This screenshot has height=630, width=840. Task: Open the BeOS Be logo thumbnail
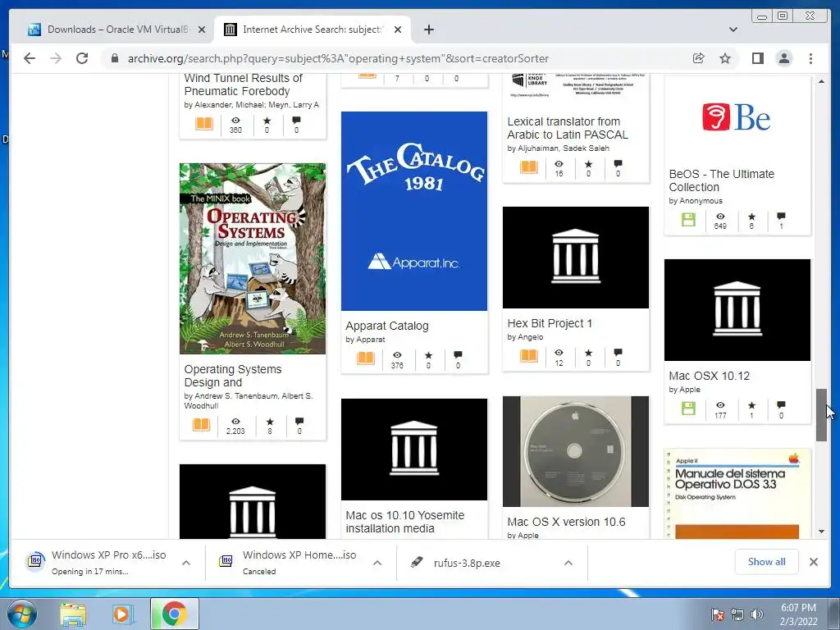coord(737,117)
